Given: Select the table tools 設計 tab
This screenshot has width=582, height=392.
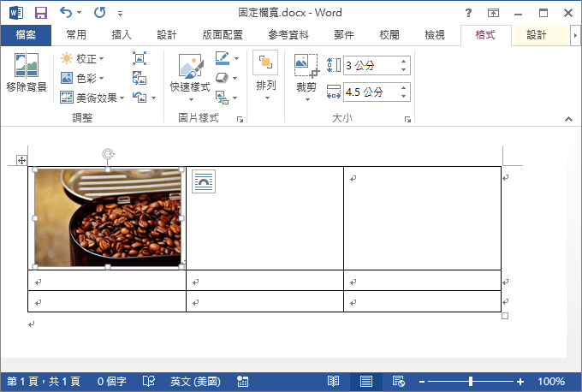Looking at the screenshot, I should (x=537, y=35).
